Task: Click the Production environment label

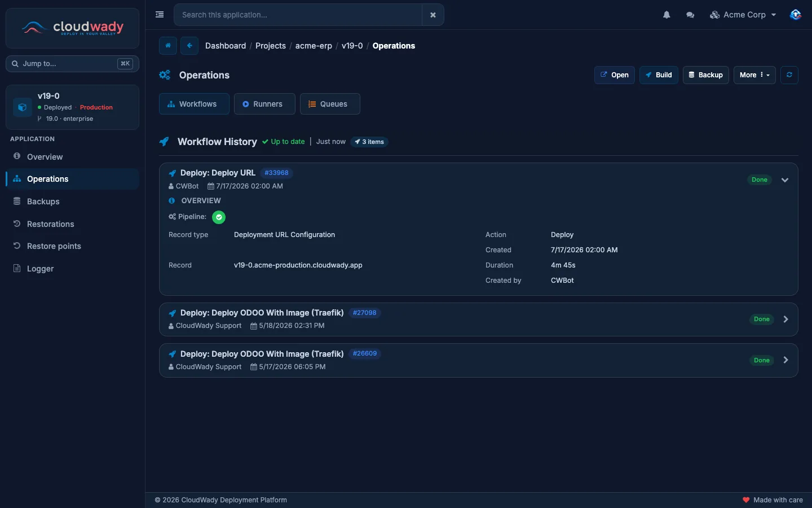Action: [x=96, y=107]
